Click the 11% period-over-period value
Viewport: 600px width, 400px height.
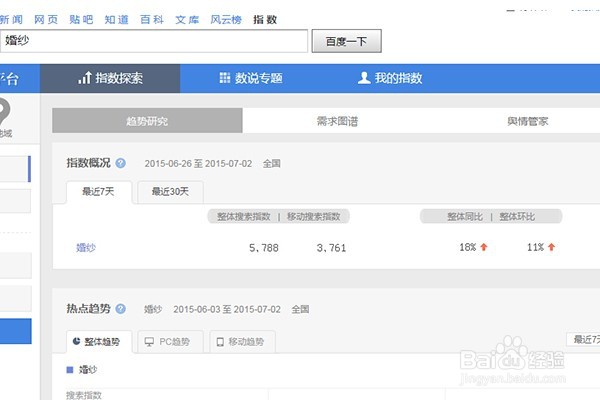pyautogui.click(x=535, y=247)
